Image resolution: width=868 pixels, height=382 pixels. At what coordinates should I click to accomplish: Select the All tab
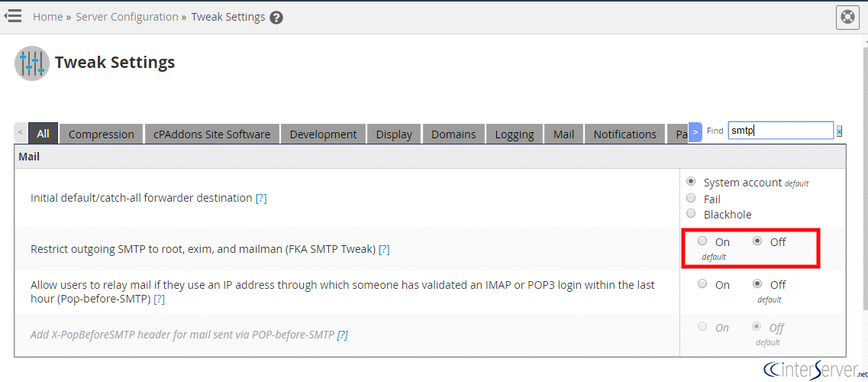click(44, 134)
